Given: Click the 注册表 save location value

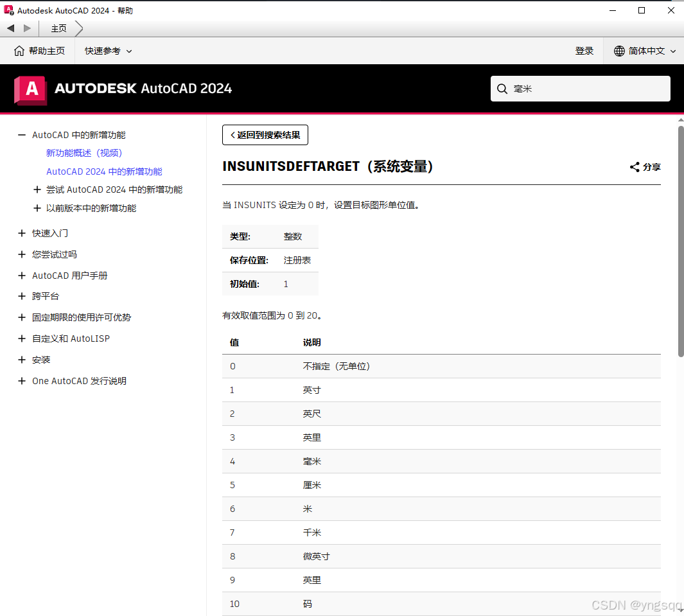Looking at the screenshot, I should click(x=297, y=260).
